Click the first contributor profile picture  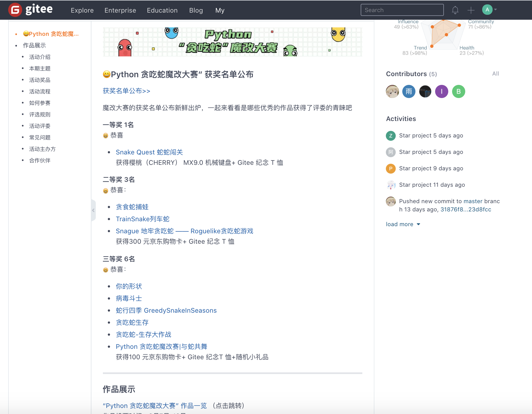(392, 91)
